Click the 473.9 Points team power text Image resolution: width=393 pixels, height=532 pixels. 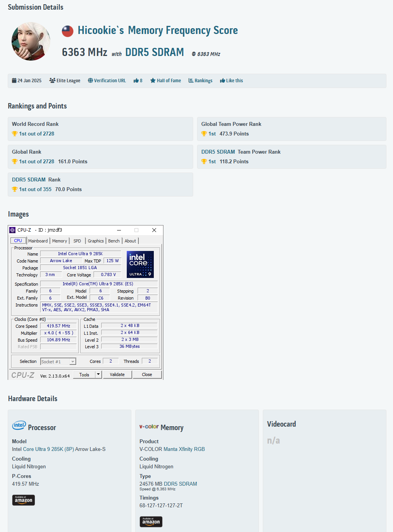click(x=234, y=134)
